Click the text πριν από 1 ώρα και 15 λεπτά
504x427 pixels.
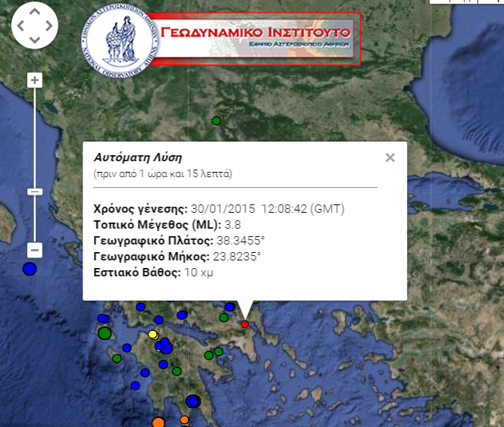coord(163,174)
